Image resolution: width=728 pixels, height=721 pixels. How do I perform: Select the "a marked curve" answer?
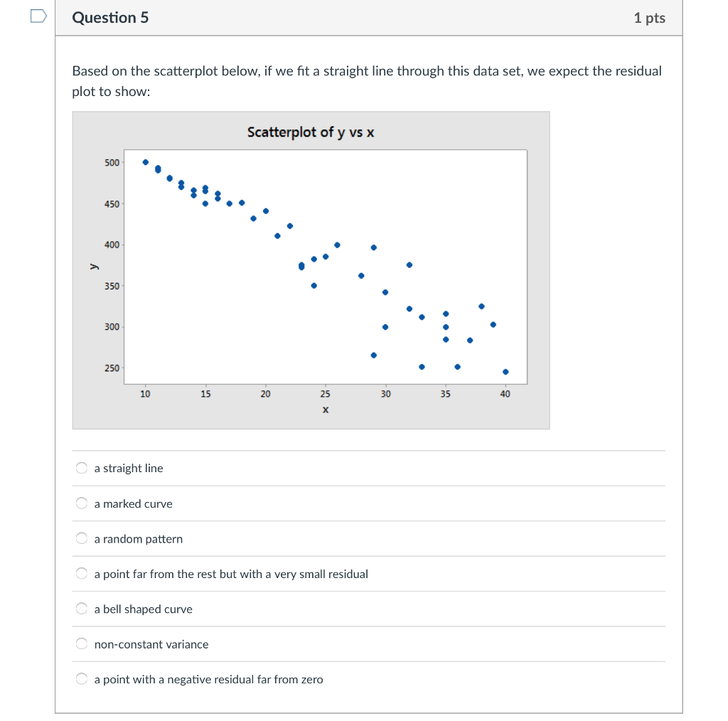pyautogui.click(x=81, y=503)
